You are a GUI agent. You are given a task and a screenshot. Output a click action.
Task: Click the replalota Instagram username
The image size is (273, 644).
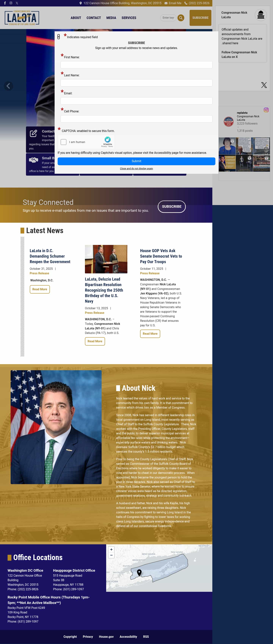242,113
